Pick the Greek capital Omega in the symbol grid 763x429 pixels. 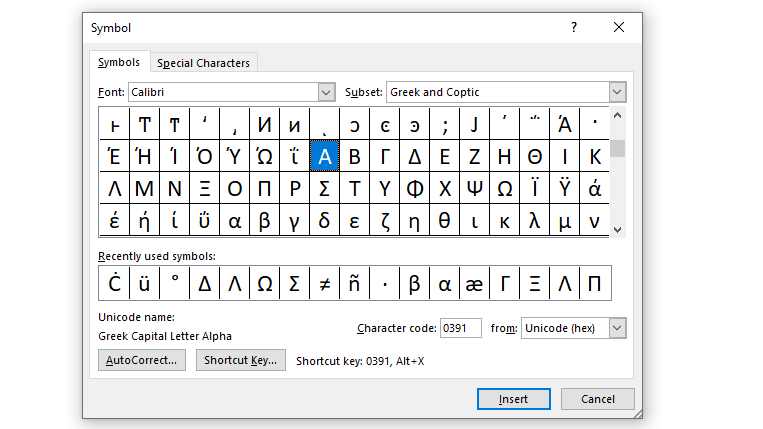click(x=505, y=188)
